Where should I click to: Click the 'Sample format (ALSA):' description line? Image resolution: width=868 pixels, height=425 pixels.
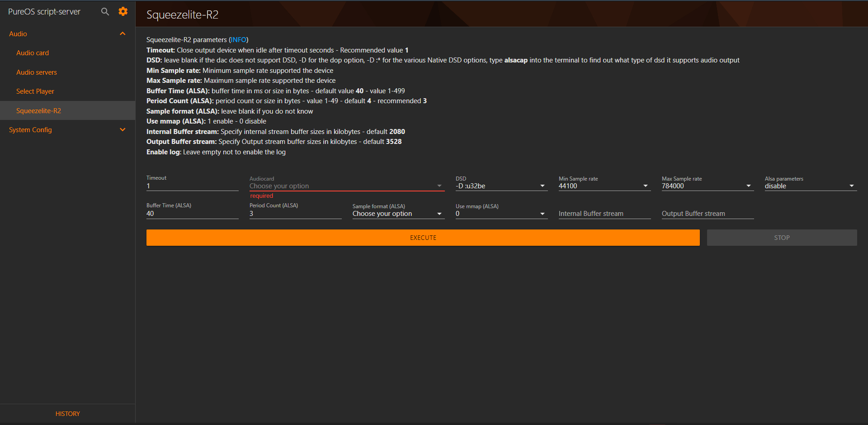tap(230, 111)
